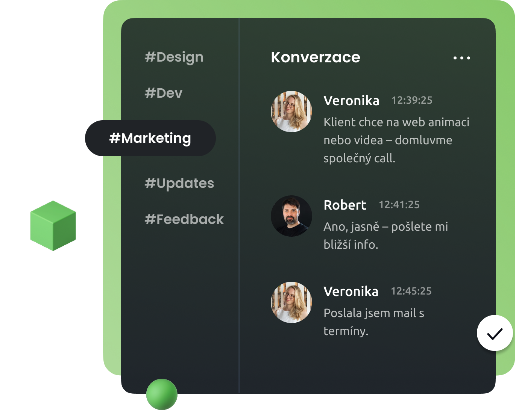Switch to the #Design channel
516x420 pixels.
[x=174, y=57]
